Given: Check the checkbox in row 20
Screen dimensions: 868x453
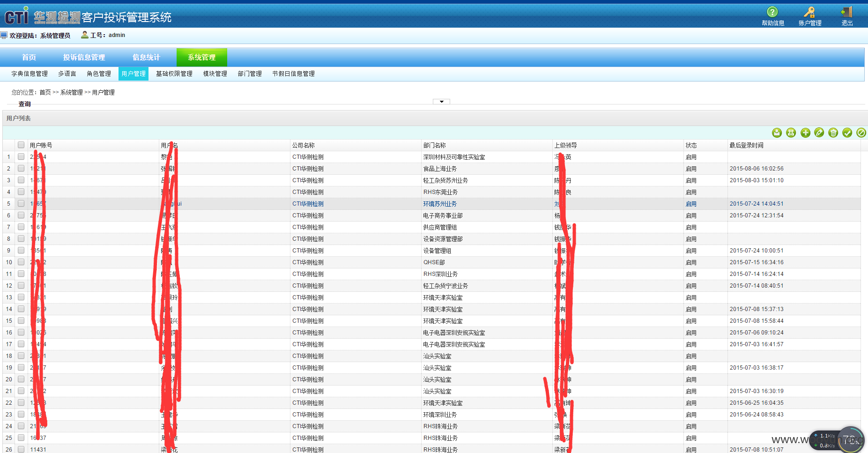Looking at the screenshot, I should pyautogui.click(x=21, y=379).
